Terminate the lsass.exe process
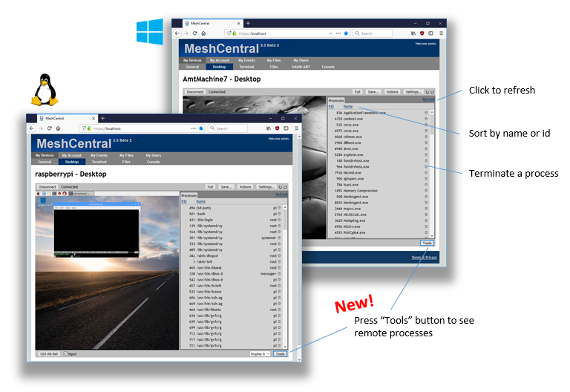570x392 pixels. pos(426,184)
